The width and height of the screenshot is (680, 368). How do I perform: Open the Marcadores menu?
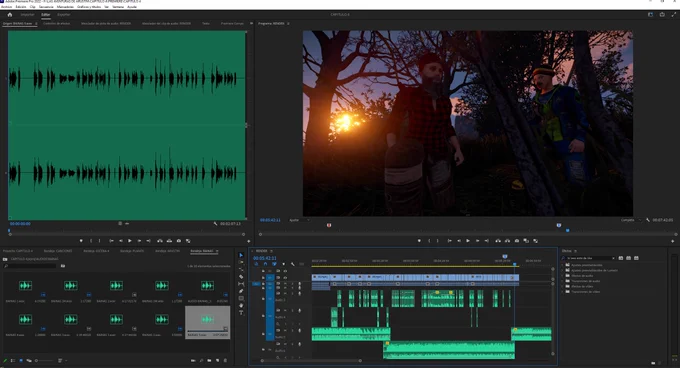(65, 7)
